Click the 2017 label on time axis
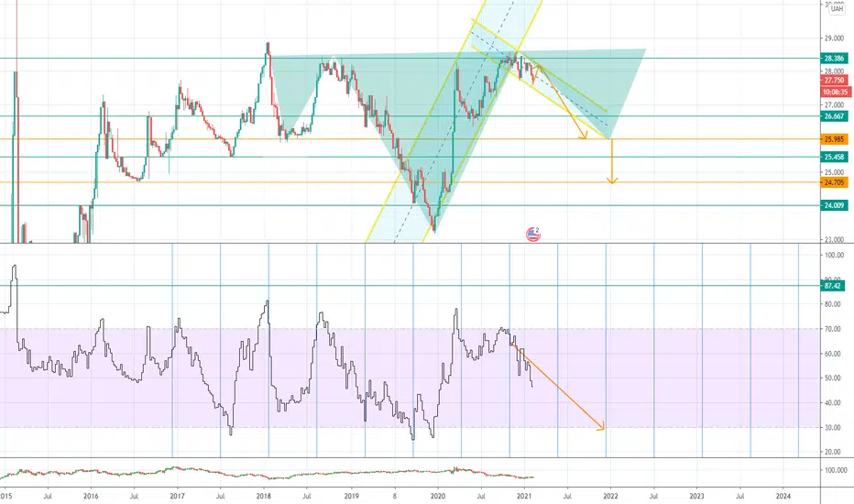 coord(177,497)
